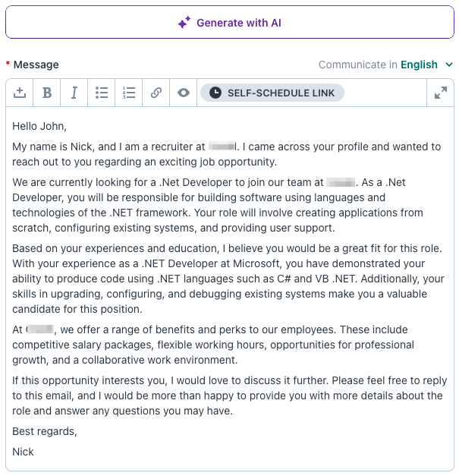Click the paragraph starting 'If this opportunity interests'
459x476 pixels.
(x=229, y=396)
